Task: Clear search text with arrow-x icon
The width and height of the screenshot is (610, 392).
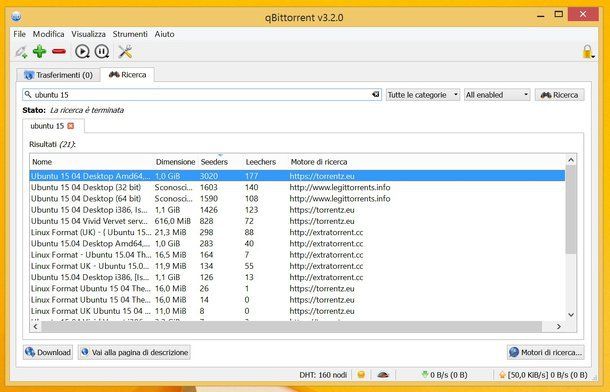Action: (375, 94)
